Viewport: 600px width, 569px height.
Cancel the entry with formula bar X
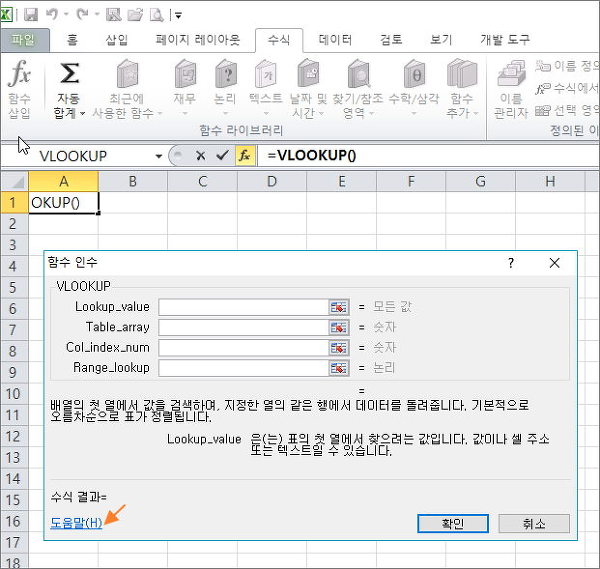pos(200,156)
